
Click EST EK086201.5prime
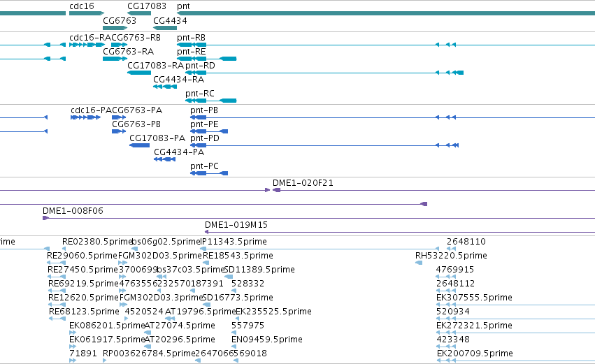coord(108,326)
